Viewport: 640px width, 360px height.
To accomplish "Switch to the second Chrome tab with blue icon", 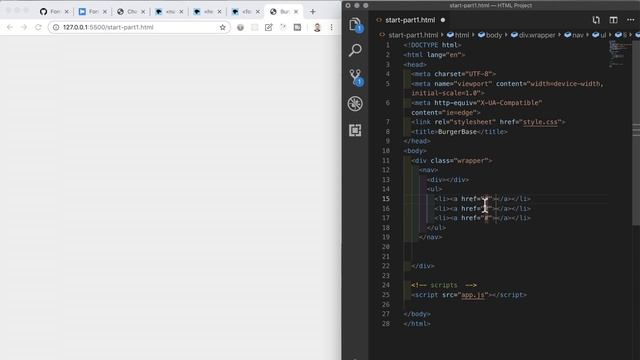I will [x=93, y=12].
